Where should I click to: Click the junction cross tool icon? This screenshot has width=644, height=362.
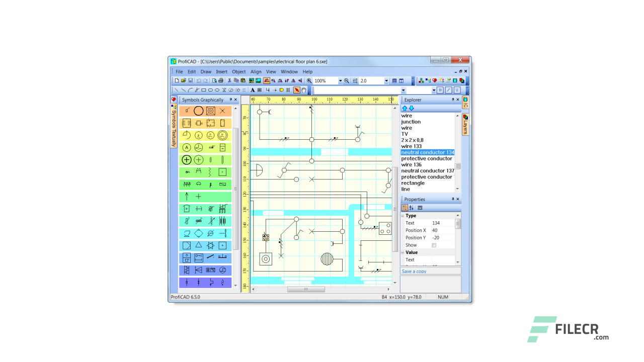[275, 90]
